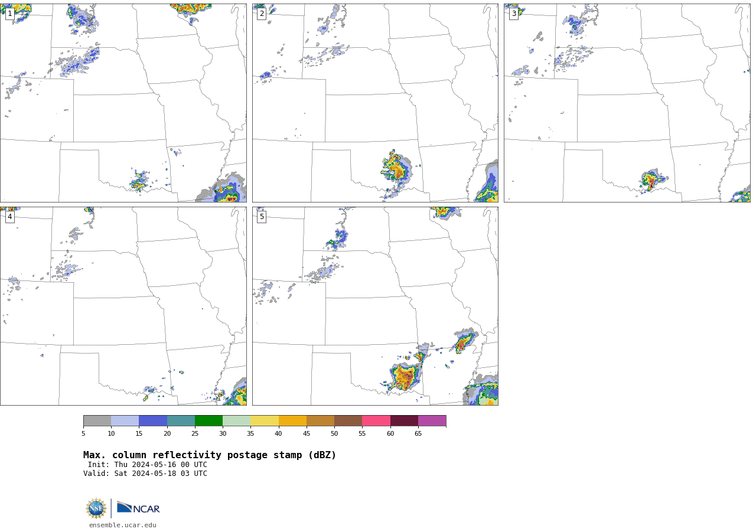Viewport: 756px width, 532px height.
Task: Open ensemble member 5 postage stamp map
Action: (375, 306)
